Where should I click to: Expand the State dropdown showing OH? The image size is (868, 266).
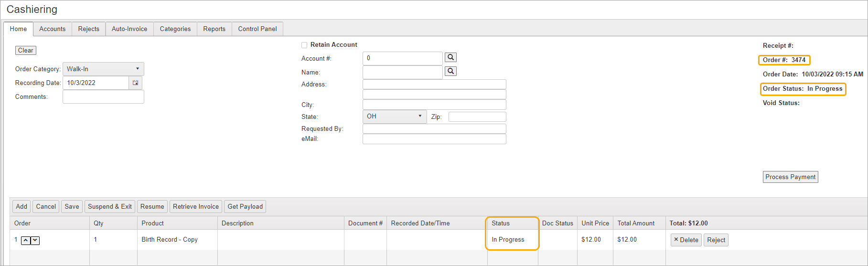(x=394, y=116)
